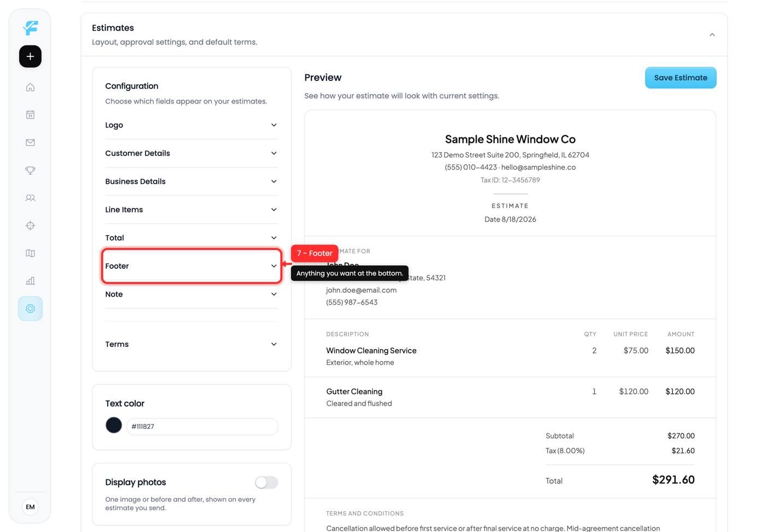This screenshot has height=532, width=766.
Task: Click the dark text color swatch
Action: [114, 425]
